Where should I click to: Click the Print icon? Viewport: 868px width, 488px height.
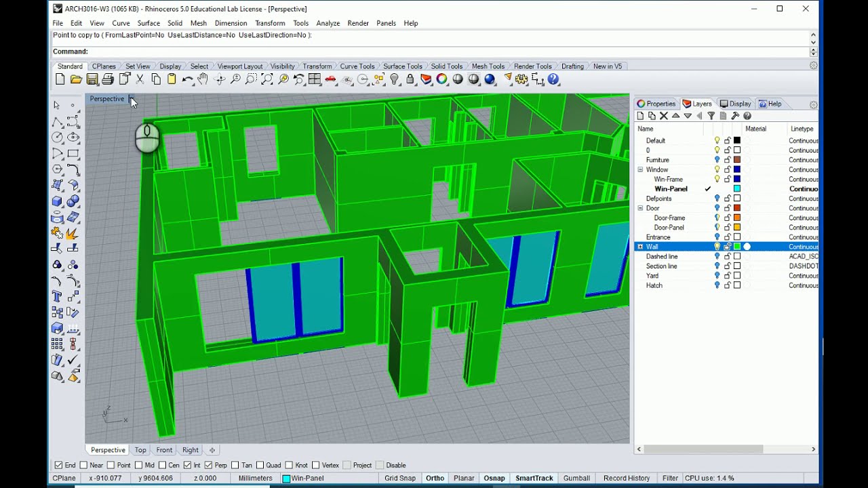(108, 79)
